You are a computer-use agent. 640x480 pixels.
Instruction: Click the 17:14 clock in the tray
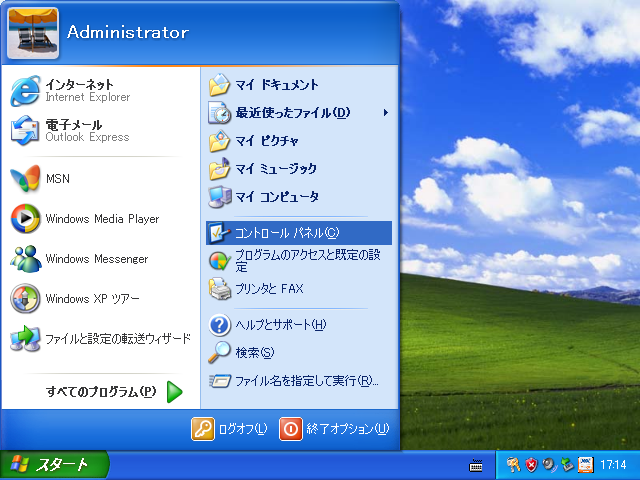tap(613, 465)
